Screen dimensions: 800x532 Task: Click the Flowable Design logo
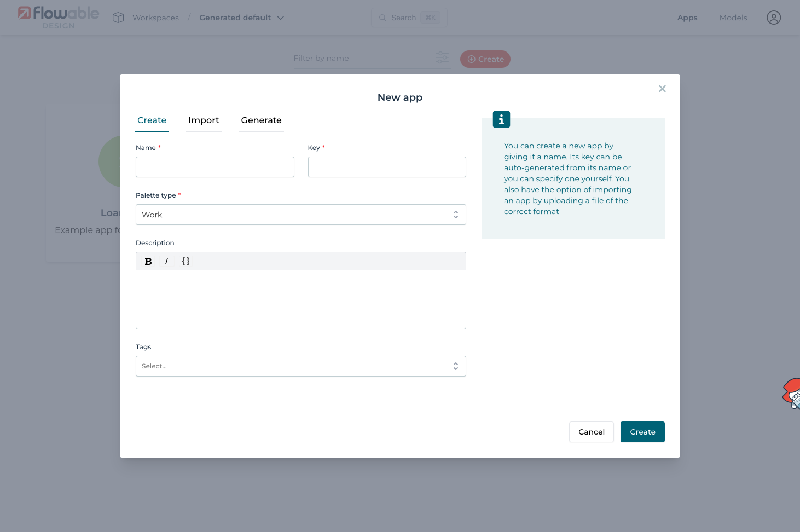click(59, 17)
